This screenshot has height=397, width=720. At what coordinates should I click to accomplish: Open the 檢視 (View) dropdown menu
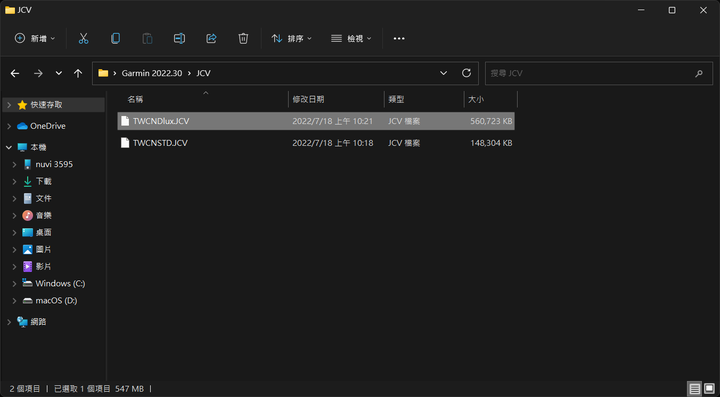pyautogui.click(x=351, y=39)
